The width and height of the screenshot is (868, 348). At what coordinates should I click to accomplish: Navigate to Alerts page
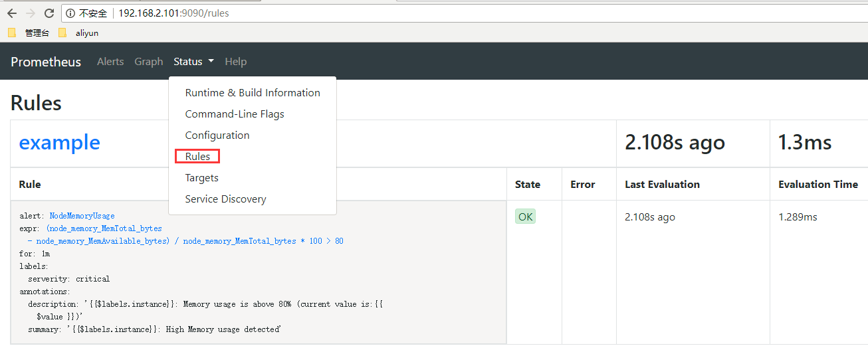(110, 62)
